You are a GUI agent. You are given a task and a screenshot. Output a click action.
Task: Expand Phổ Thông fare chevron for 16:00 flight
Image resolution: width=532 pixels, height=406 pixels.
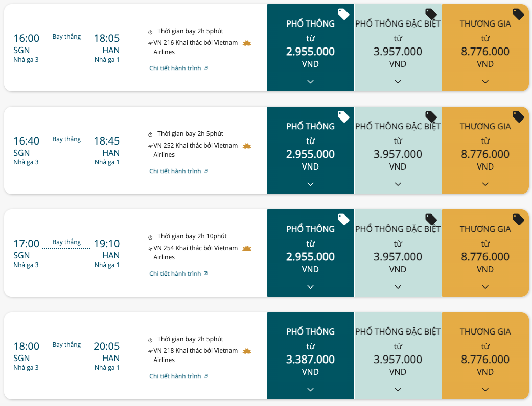coord(310,81)
